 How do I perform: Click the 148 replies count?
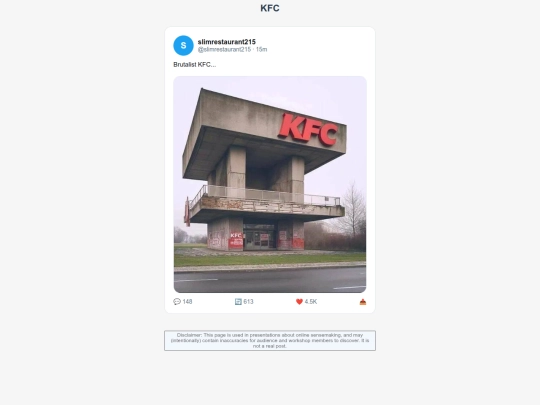click(x=187, y=302)
